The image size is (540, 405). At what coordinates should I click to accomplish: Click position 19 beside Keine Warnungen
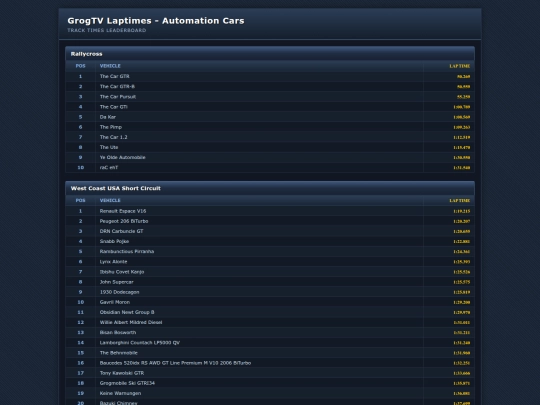point(80,393)
